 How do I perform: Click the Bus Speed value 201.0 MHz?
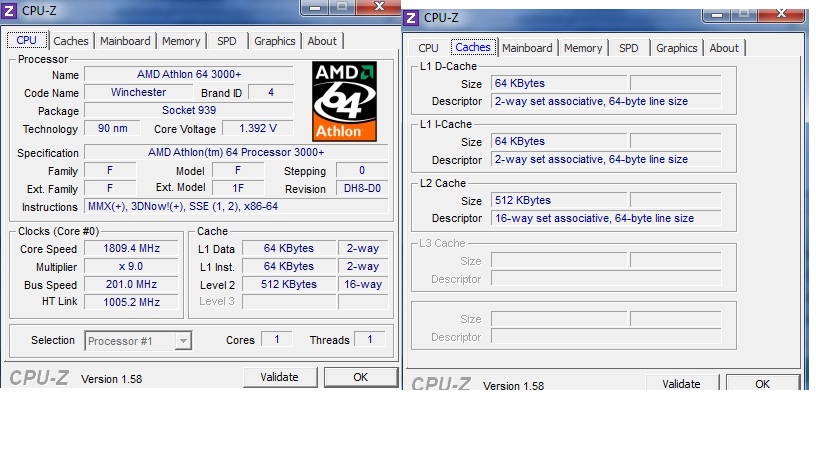coord(131,285)
